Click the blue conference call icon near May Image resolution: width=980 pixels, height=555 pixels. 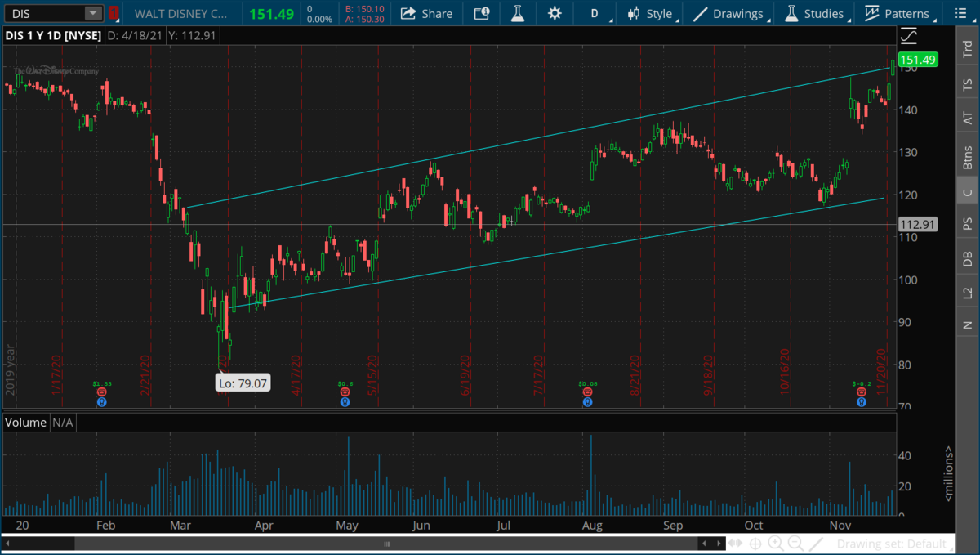(x=345, y=401)
